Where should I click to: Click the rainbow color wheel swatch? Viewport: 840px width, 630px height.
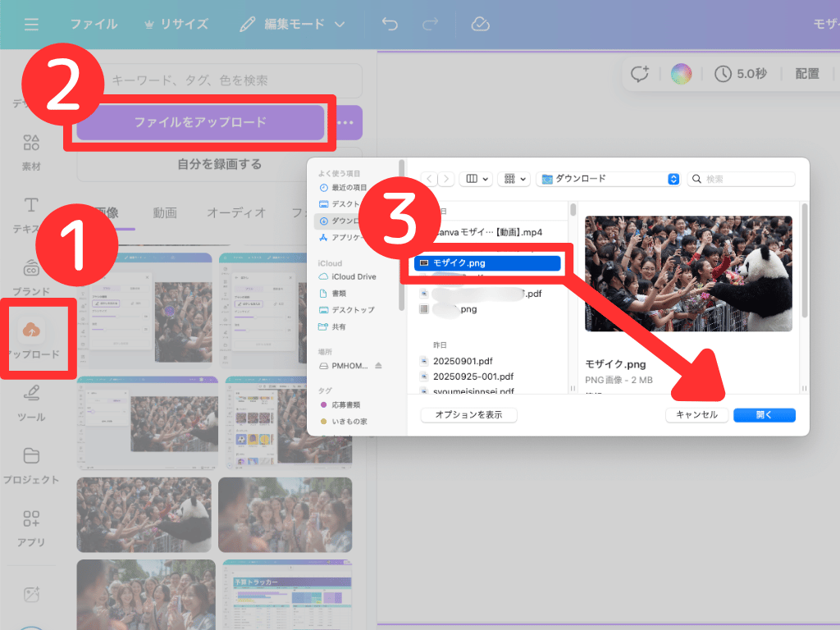click(681, 74)
